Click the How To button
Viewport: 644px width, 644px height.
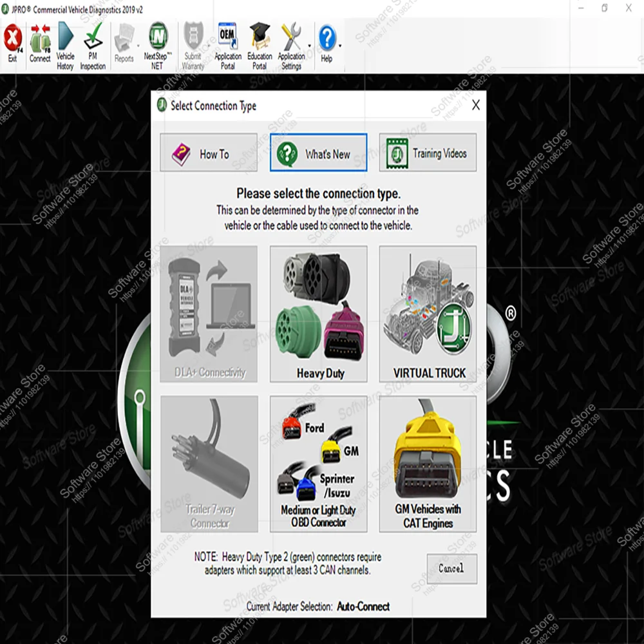click(x=209, y=153)
